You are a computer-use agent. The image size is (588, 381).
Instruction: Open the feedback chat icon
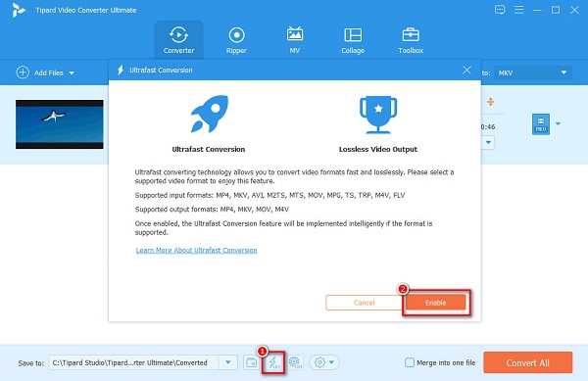500,10
